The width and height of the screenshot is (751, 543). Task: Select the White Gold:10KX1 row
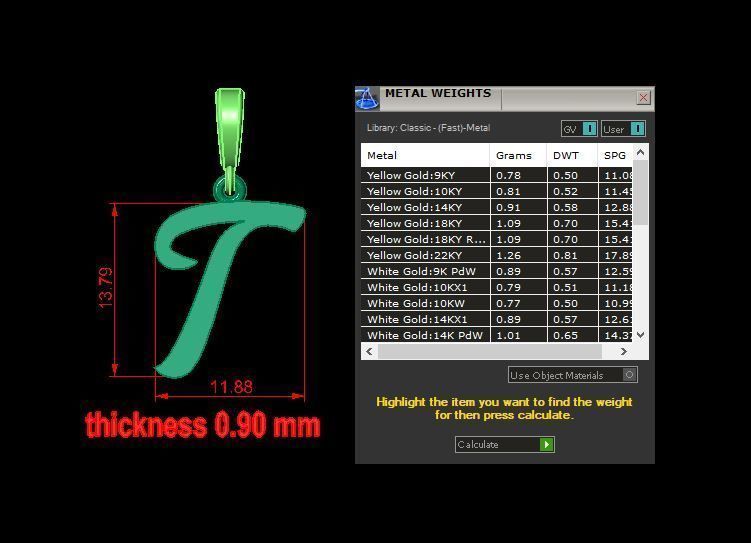click(x=497, y=287)
